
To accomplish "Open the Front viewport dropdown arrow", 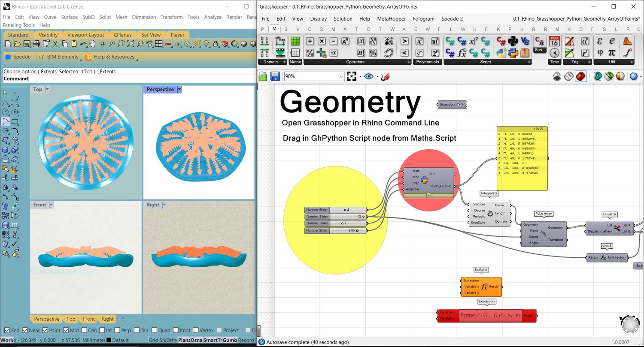I will click(x=51, y=205).
